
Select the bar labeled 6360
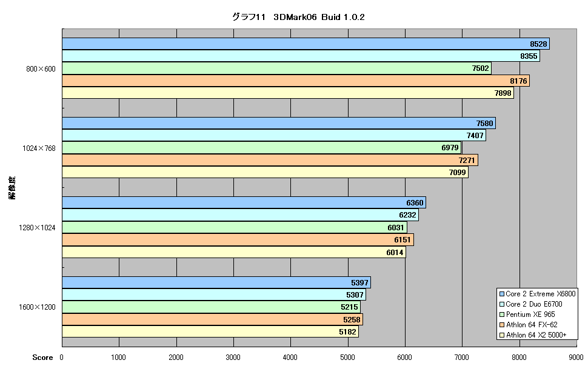[244, 203]
